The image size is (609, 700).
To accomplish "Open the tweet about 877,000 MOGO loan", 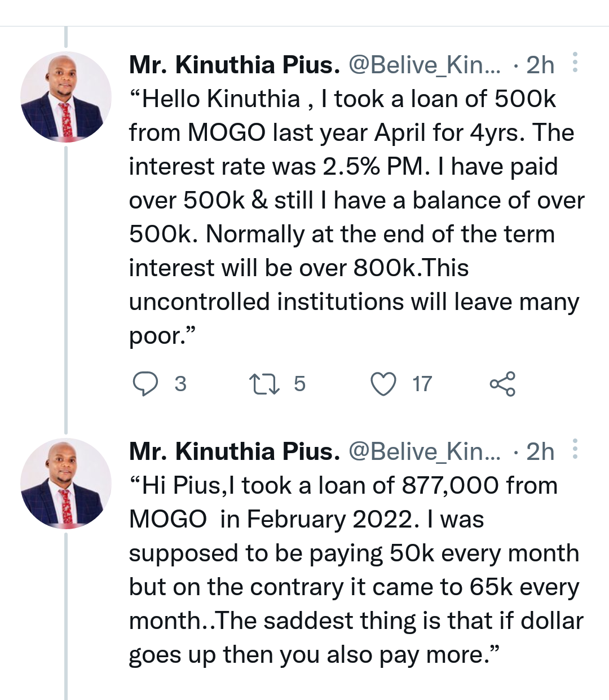I will tap(356, 570).
